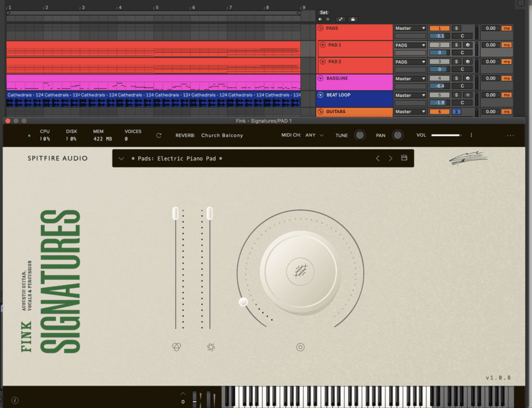Click the PAD 1 pan control C
The image size is (532, 408).
pyautogui.click(x=462, y=53)
